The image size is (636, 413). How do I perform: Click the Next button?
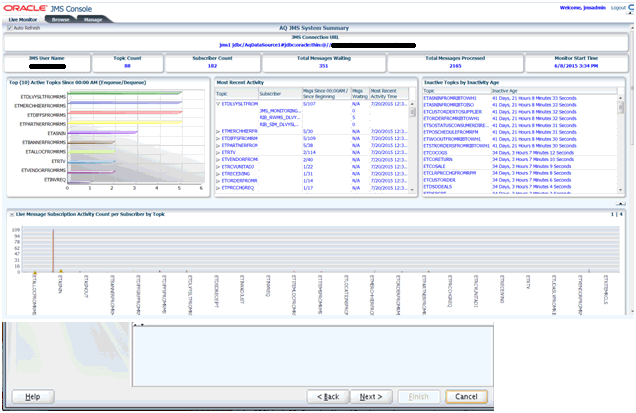[370, 397]
